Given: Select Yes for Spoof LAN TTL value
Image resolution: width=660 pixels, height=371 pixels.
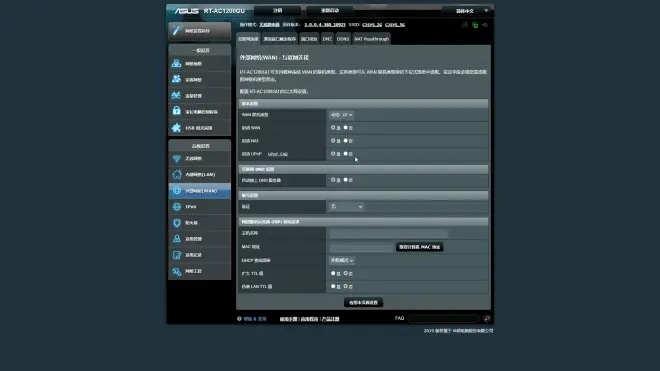Looking at the screenshot, I should (x=333, y=286).
